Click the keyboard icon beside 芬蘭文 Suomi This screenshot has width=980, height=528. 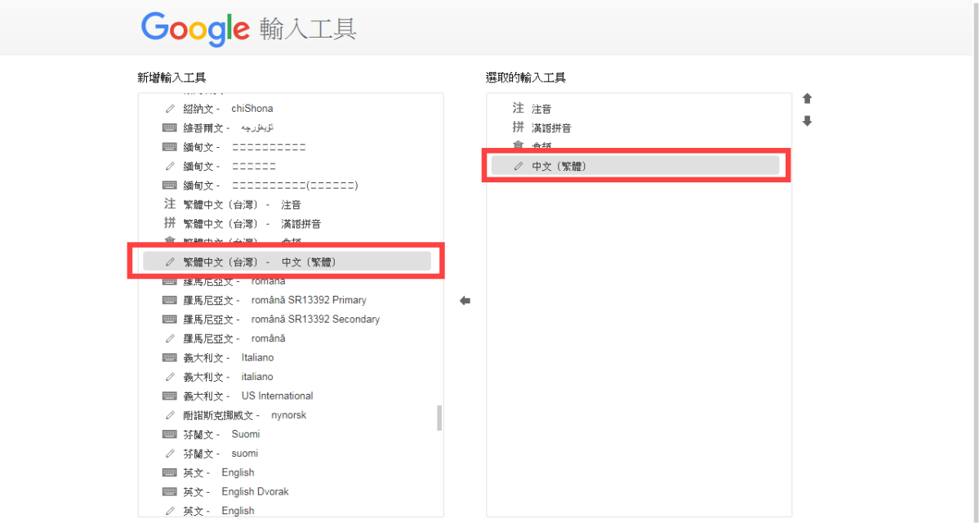[x=170, y=434]
